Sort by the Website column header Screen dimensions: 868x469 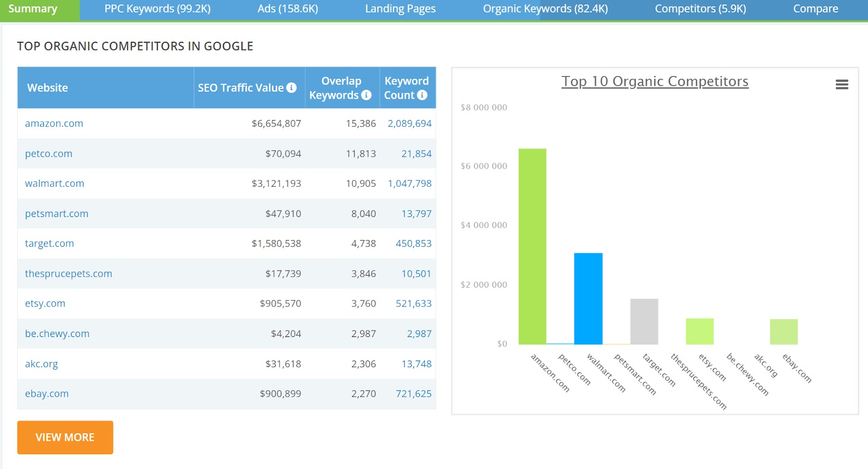[x=48, y=88]
